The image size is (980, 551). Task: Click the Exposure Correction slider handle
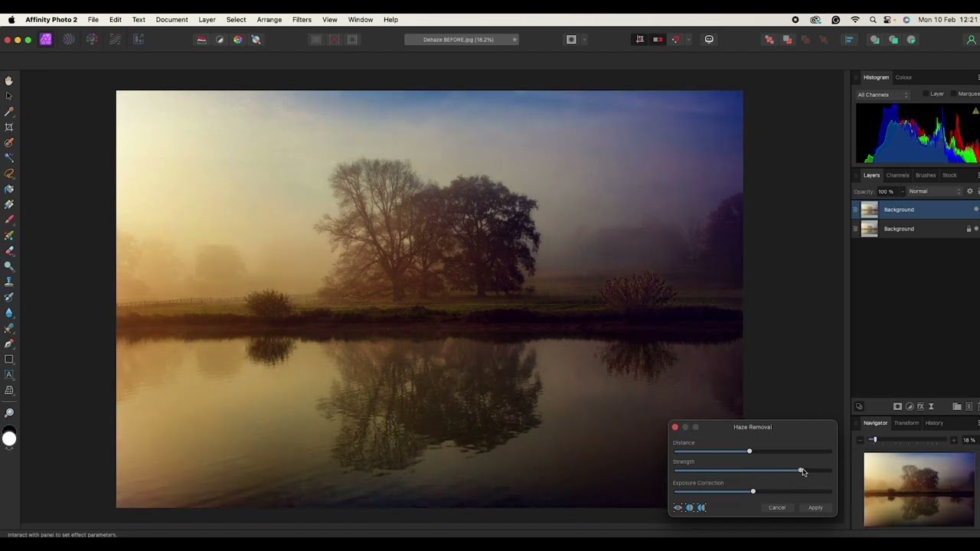(x=753, y=491)
